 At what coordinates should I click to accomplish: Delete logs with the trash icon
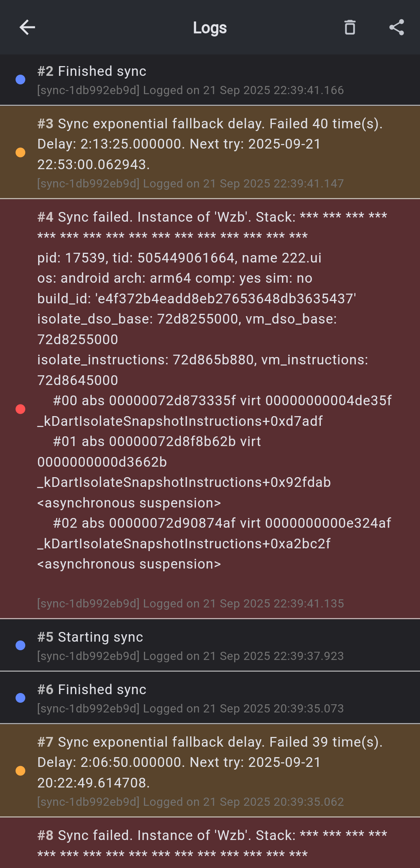(350, 27)
